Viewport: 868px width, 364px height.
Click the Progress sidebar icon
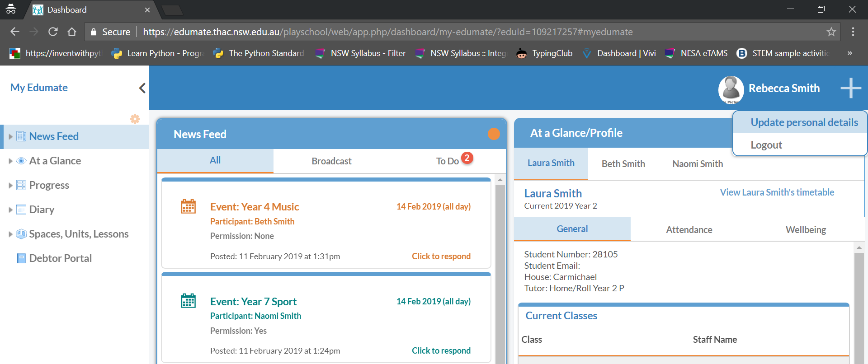click(21, 185)
